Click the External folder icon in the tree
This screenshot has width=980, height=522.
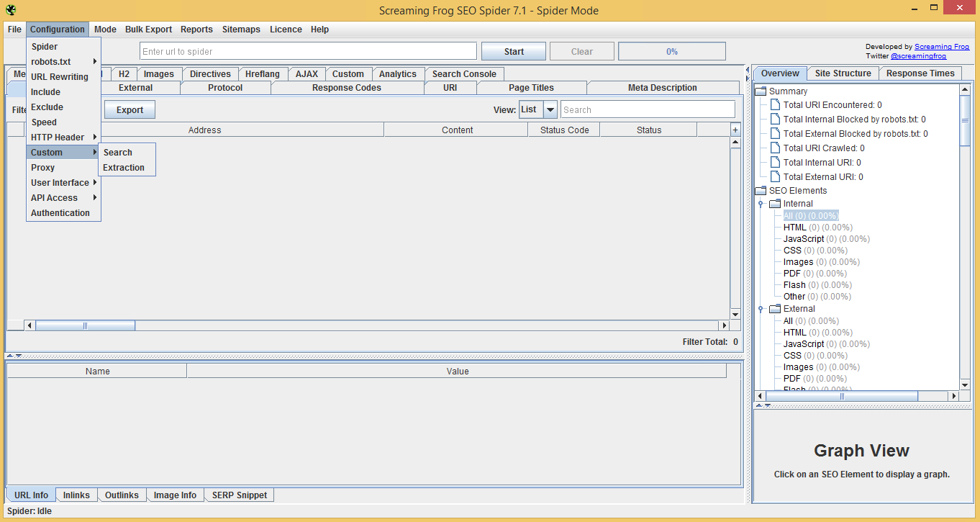775,309
